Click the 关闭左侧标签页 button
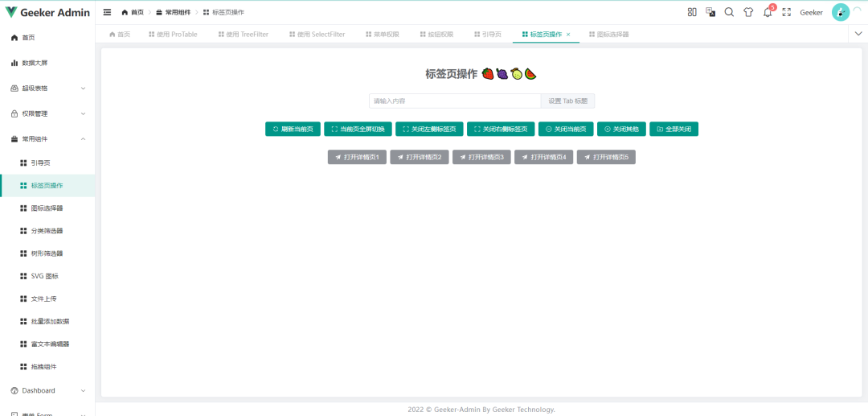Image resolution: width=868 pixels, height=416 pixels. pyautogui.click(x=429, y=129)
